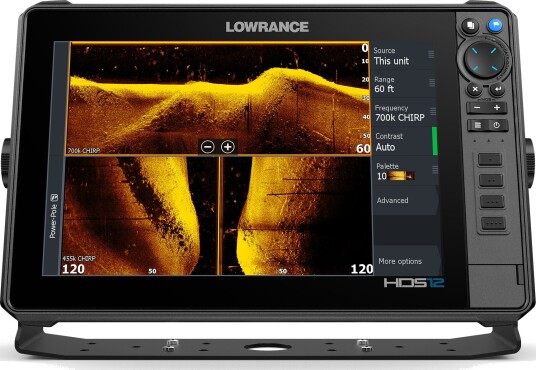
Task: Tap the "0" surface depth marker
Action: tap(365, 48)
